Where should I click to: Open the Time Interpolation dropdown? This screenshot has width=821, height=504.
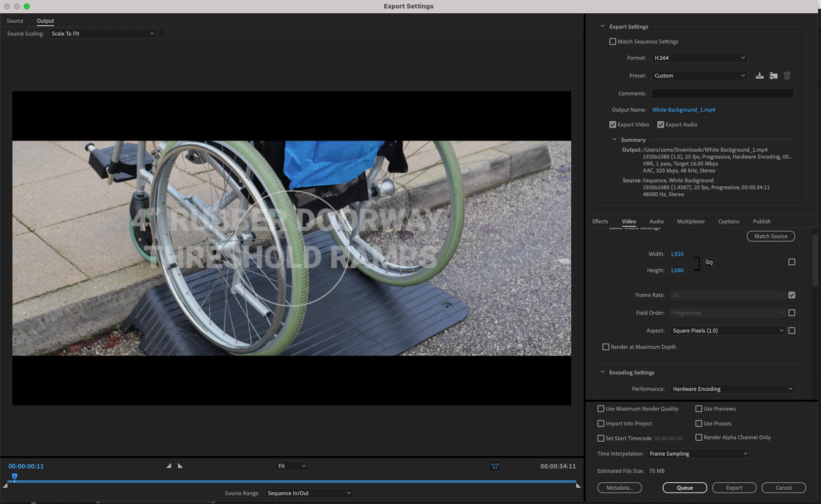tap(698, 454)
